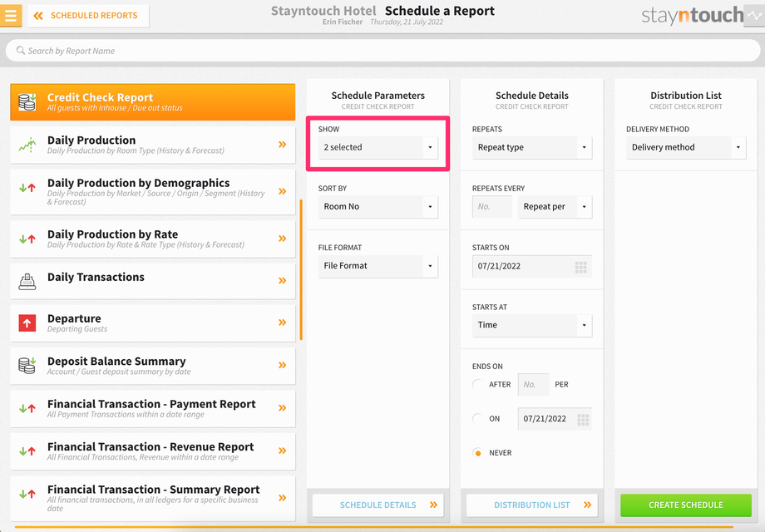Click the activity pulse icon top right
The height and width of the screenshot is (532, 765).
pos(754,16)
